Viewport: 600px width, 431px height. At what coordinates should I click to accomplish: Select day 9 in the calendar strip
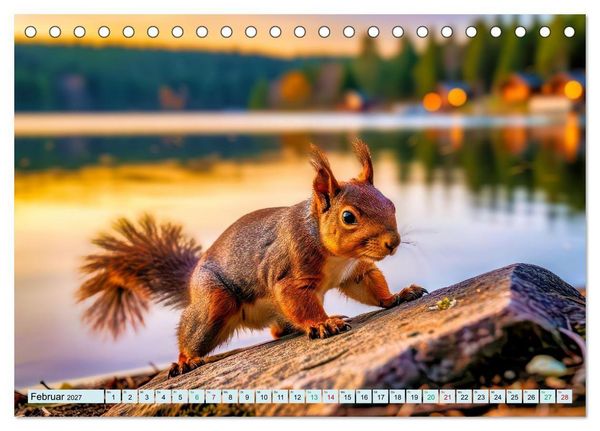pos(247,397)
